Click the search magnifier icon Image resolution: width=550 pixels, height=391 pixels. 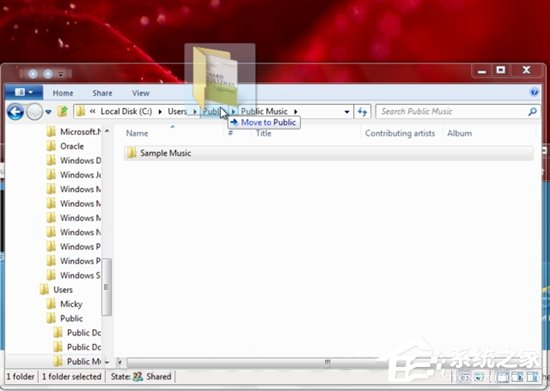pyautogui.click(x=532, y=112)
